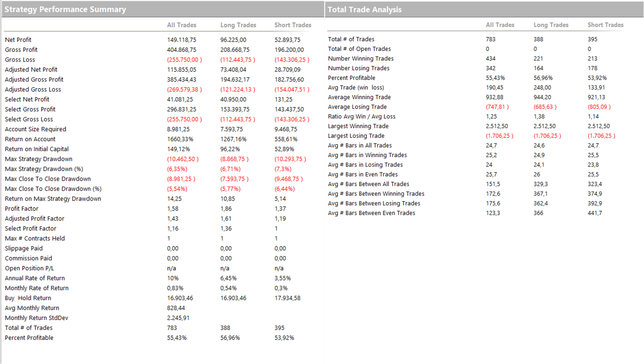Screen dimensions: 644x364
Task: Click the Average Losing Trade label
Action: tap(357, 107)
